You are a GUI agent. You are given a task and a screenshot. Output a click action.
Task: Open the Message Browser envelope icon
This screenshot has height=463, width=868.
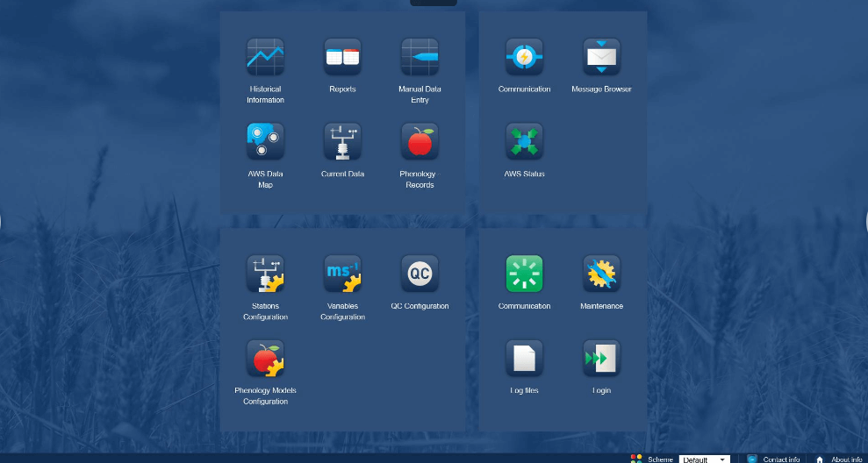(x=601, y=57)
